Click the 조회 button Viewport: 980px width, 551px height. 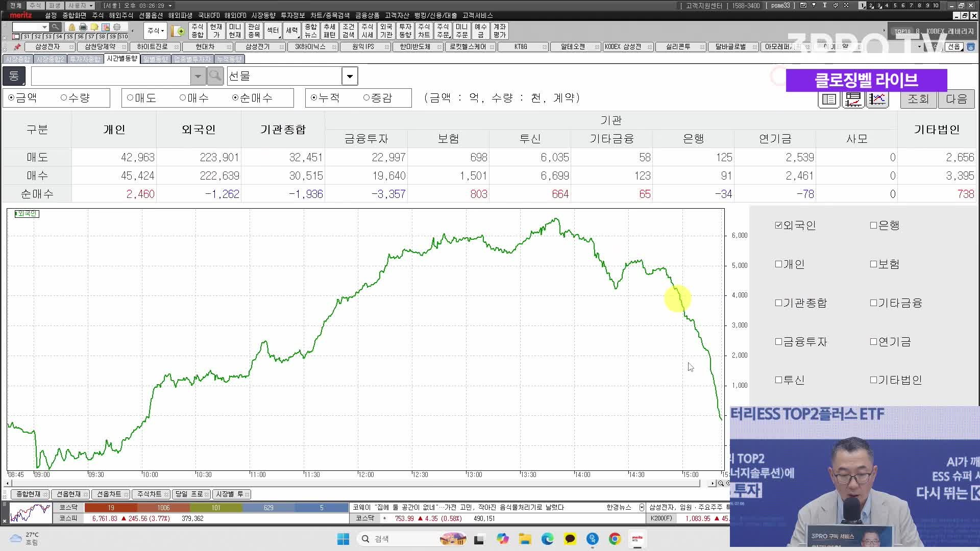click(x=918, y=99)
